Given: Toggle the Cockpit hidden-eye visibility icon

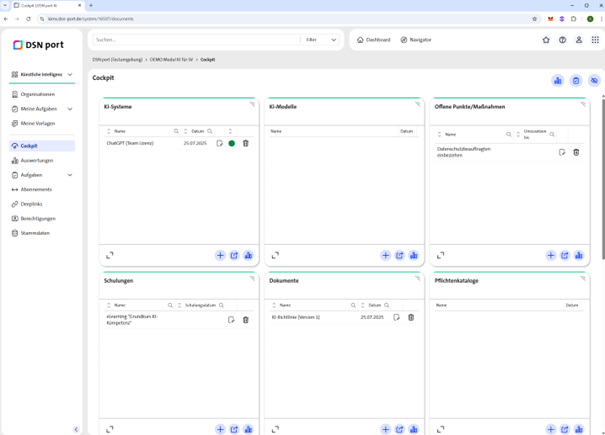Looking at the screenshot, I should (595, 81).
